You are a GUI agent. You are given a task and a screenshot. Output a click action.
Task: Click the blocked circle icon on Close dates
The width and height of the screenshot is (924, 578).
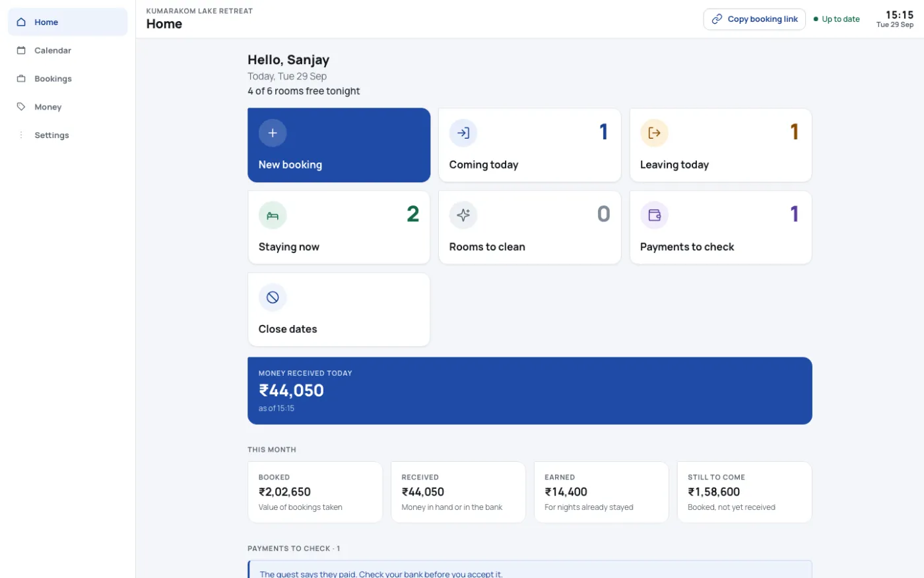pyautogui.click(x=273, y=297)
